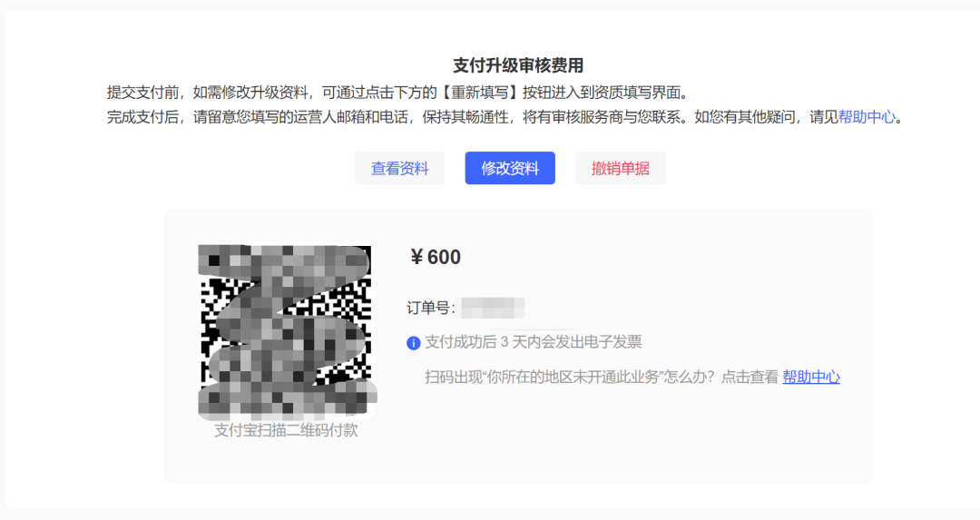Click the line starting with 完成支付后
This screenshot has height=520, width=980.
506,117
